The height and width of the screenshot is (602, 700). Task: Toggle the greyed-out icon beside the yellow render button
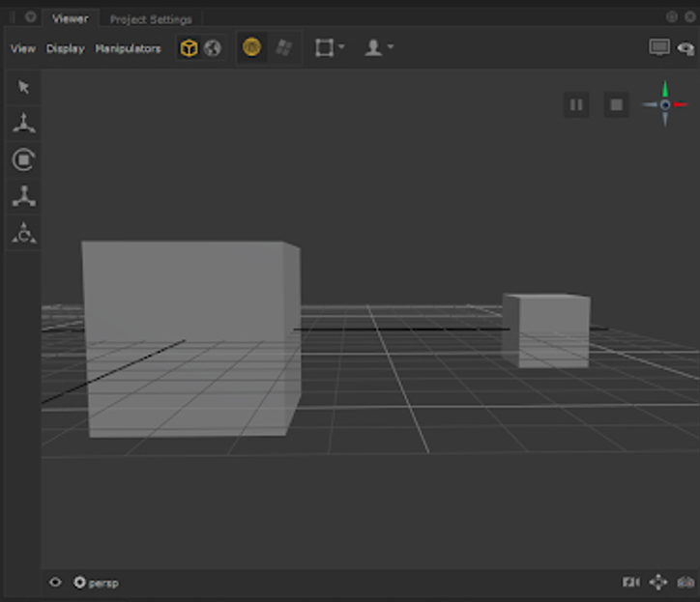click(283, 47)
